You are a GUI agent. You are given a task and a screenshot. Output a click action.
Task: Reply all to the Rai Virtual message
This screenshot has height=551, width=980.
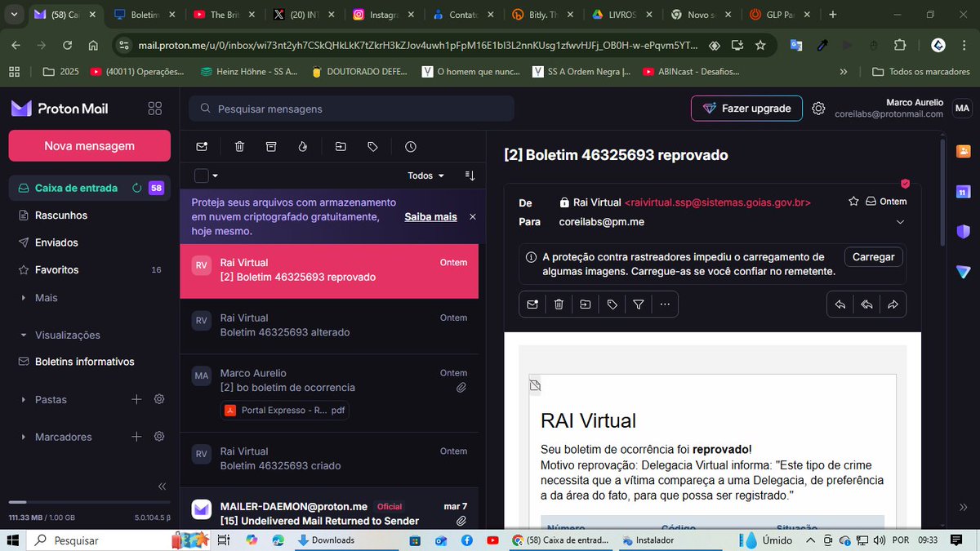(866, 304)
